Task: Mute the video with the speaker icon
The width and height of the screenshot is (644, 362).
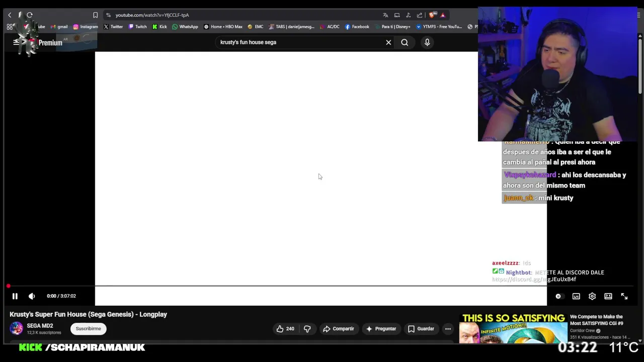Action: [32, 296]
